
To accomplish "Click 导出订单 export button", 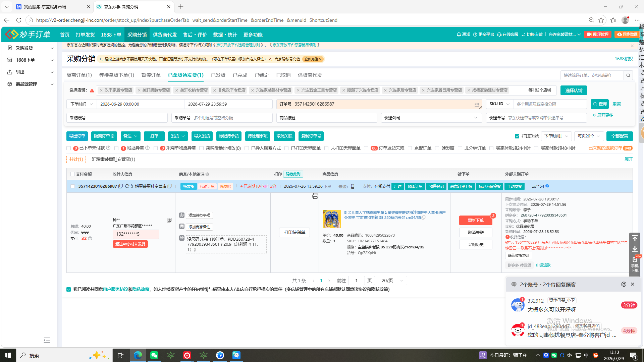I will [x=77, y=136].
